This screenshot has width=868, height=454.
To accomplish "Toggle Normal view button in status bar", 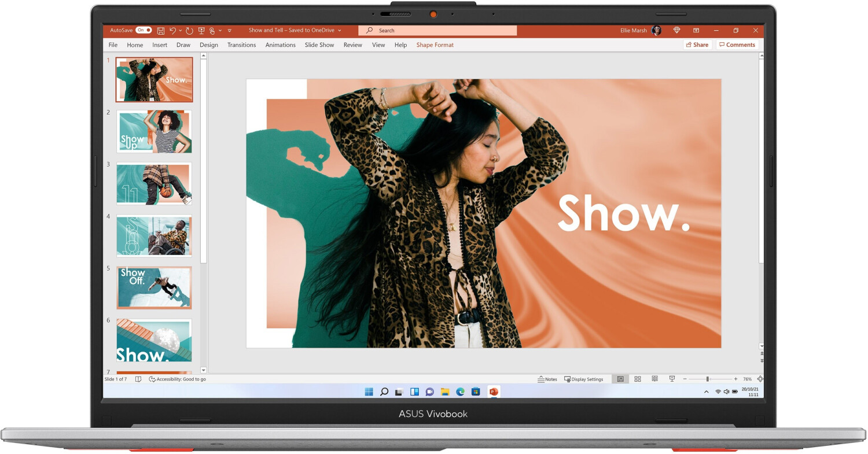I will (x=620, y=379).
